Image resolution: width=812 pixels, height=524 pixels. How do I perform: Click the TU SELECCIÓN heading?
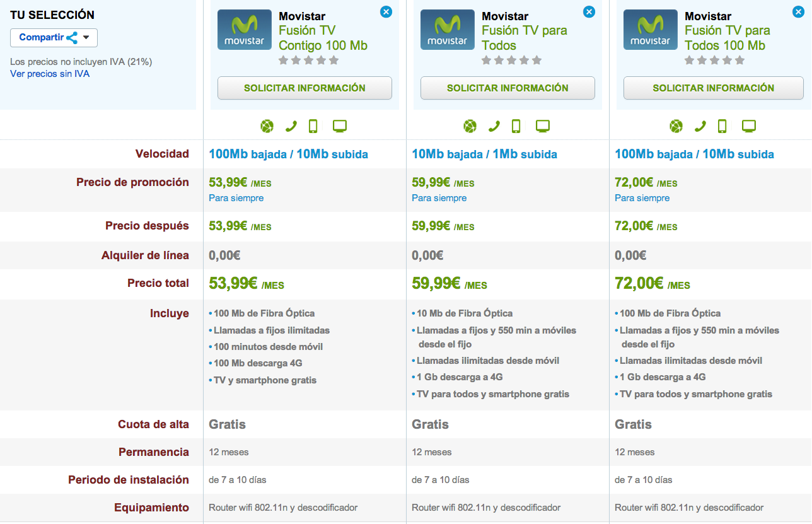52,15
